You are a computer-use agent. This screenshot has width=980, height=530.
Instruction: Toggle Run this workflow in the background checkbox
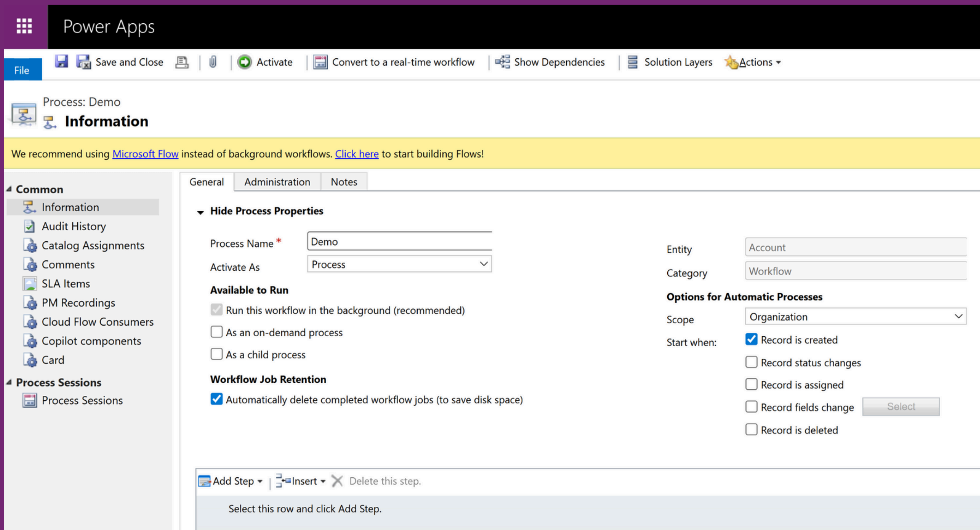[x=216, y=310]
